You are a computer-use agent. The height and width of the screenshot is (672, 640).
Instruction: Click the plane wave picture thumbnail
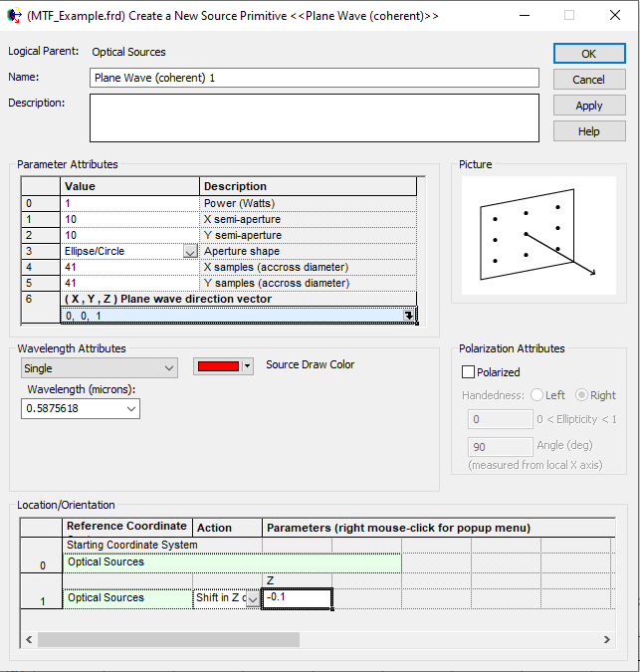(538, 235)
